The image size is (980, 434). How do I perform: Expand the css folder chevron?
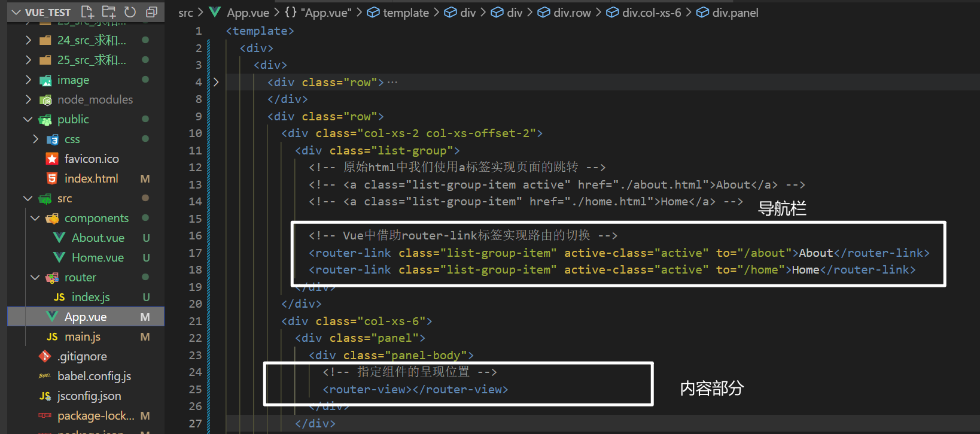click(x=35, y=139)
